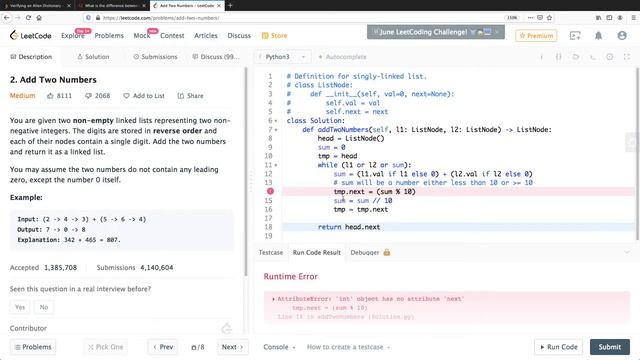Answer Yes to seen in interview
Viewport: 640px width, 360px height.
coord(20,307)
